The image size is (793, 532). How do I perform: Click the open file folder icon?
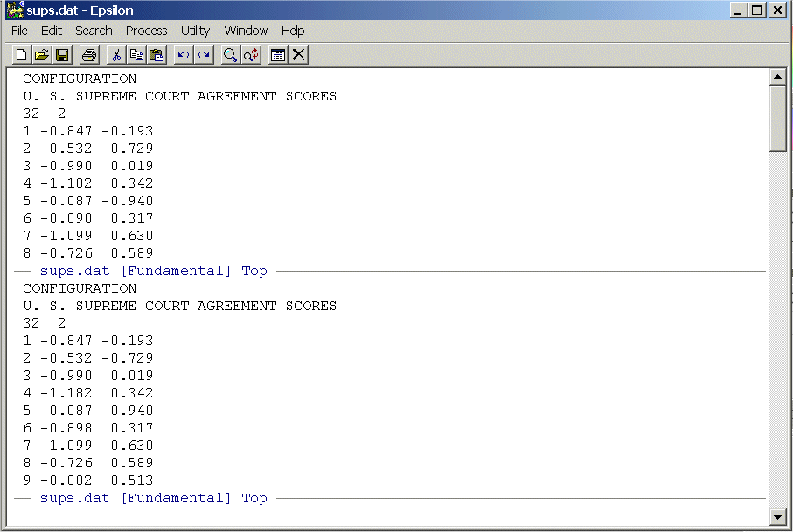(41, 55)
